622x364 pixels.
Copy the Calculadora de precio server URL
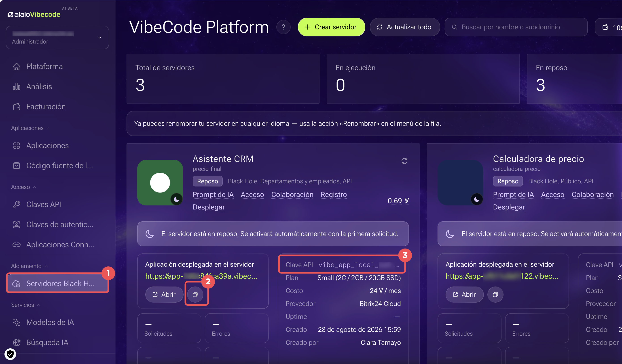[495, 295]
